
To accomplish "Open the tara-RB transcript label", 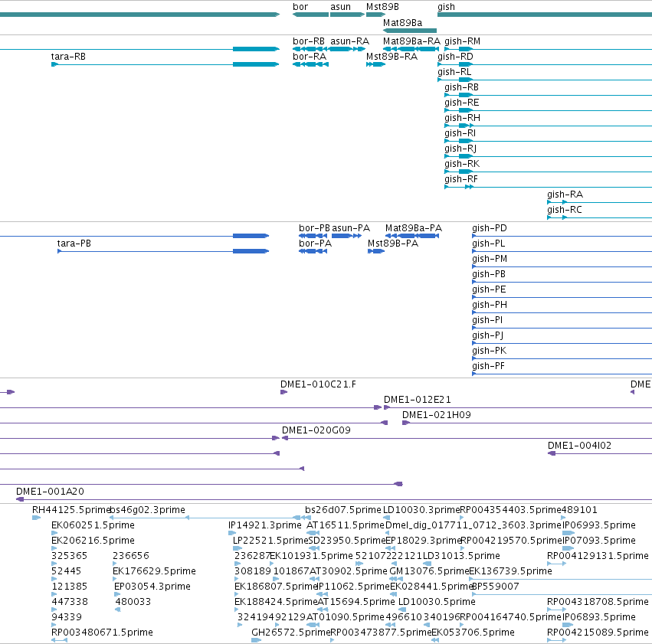I will tap(68, 57).
